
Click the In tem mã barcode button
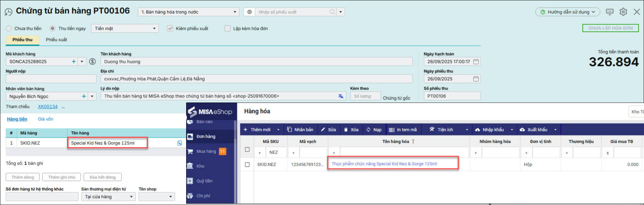coord(402,130)
